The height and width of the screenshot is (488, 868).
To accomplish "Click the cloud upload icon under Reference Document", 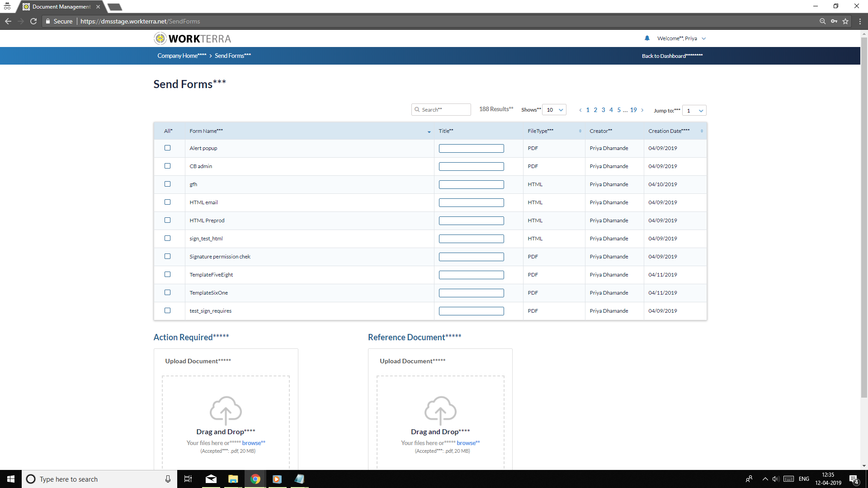I will point(440,410).
